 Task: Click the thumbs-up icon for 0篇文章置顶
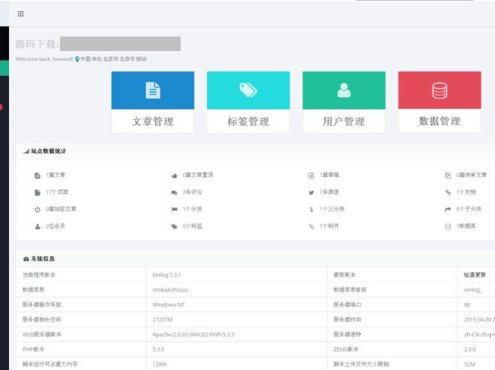[x=174, y=175]
